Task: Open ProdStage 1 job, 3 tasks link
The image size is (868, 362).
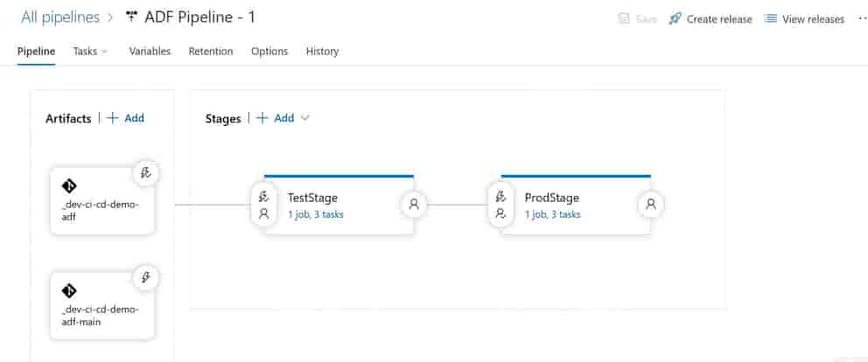Action: [552, 214]
